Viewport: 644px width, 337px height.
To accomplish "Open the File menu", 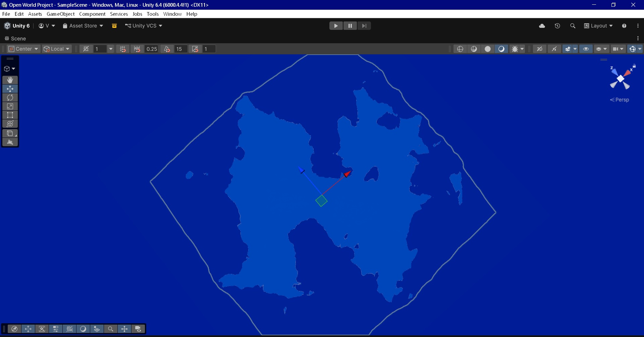I will click(x=6, y=14).
